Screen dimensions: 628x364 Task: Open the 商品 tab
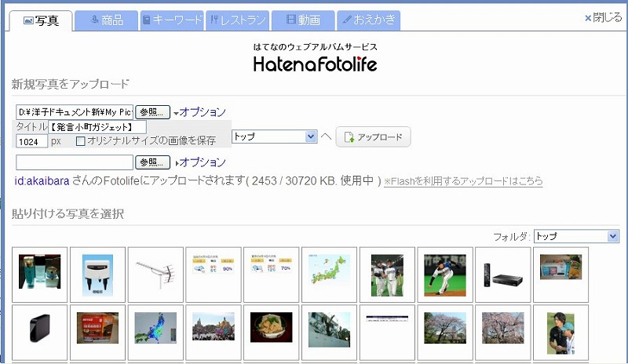click(107, 20)
